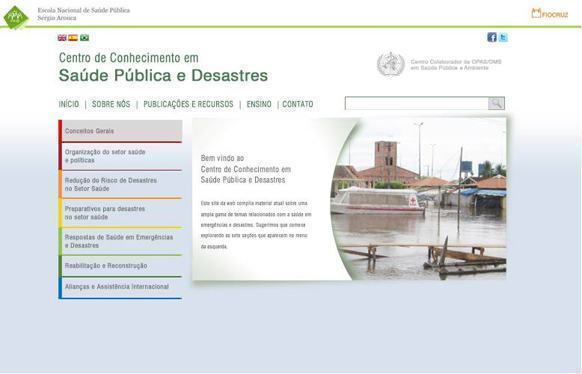Open Redução do Risco de Desastres section
The image size is (582, 374).
point(120,184)
